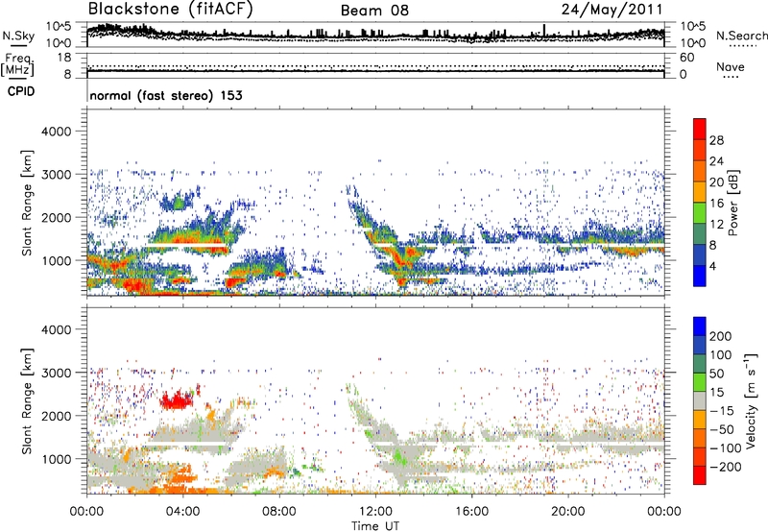Click the red bottom of the velocity colorbar
The height and width of the screenshot is (532, 768).
point(700,475)
